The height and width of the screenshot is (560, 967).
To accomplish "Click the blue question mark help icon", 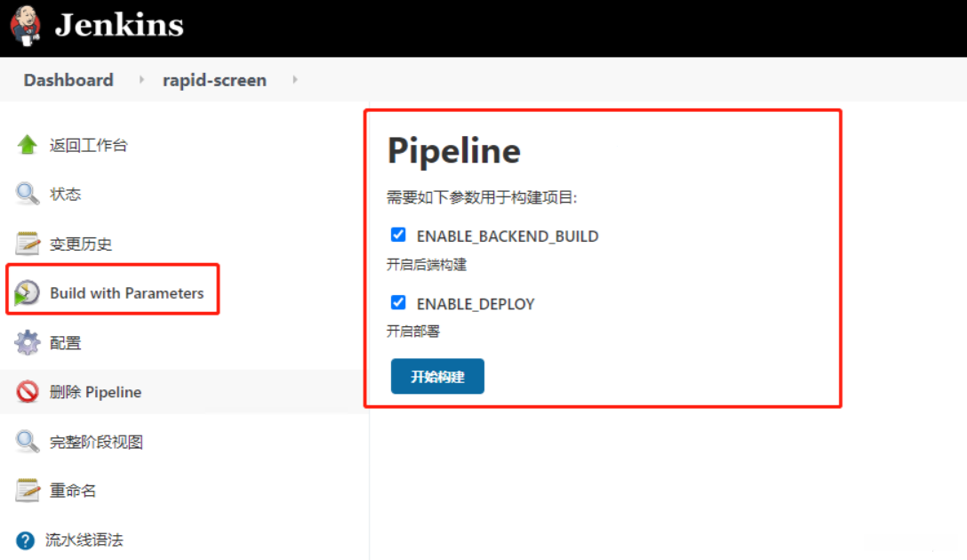I will 25,540.
